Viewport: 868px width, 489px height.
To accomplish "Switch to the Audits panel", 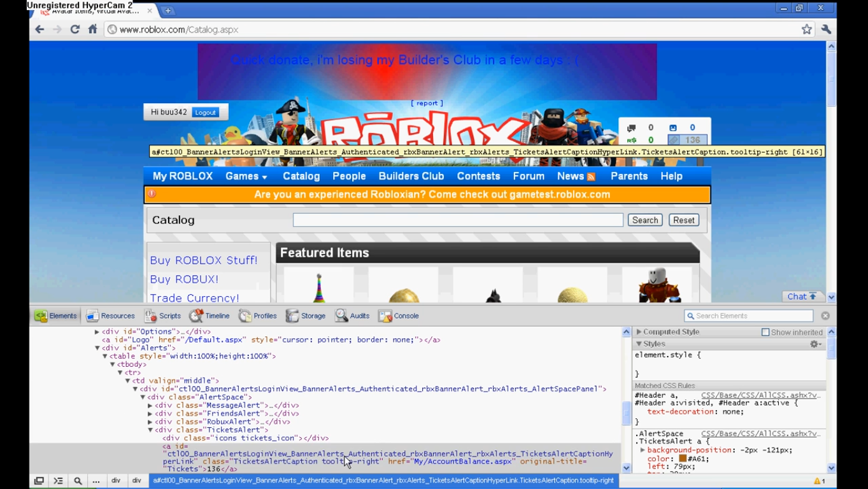I will (352, 316).
